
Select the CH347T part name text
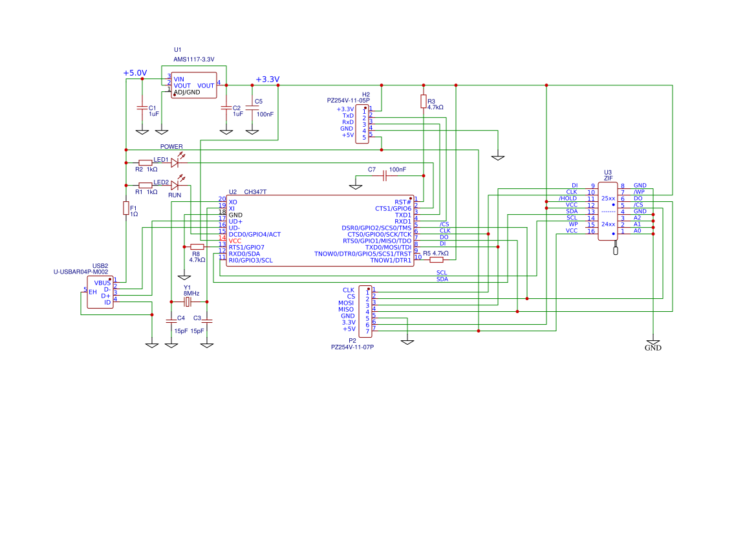click(255, 192)
